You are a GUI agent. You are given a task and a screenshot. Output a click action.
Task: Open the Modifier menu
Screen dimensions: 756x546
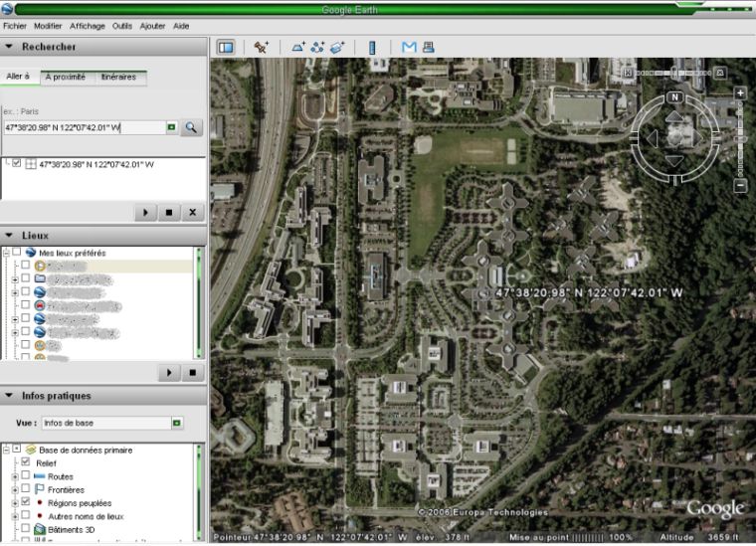coord(48,26)
